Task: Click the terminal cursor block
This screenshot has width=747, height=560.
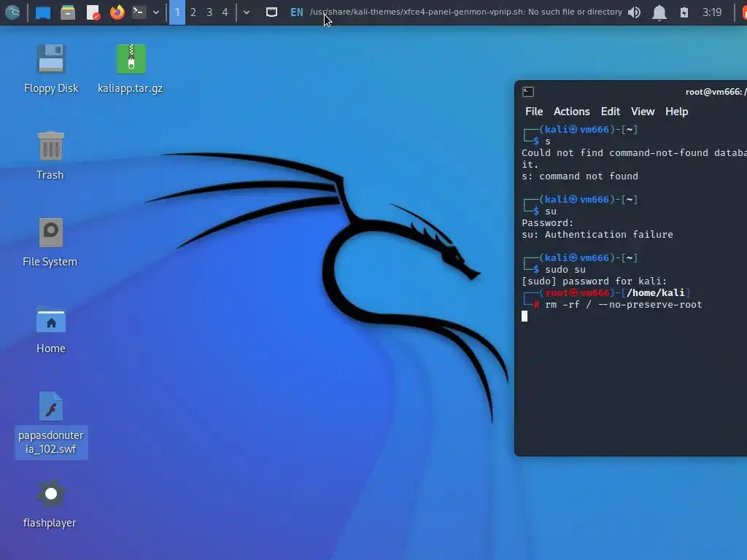Action: [525, 316]
